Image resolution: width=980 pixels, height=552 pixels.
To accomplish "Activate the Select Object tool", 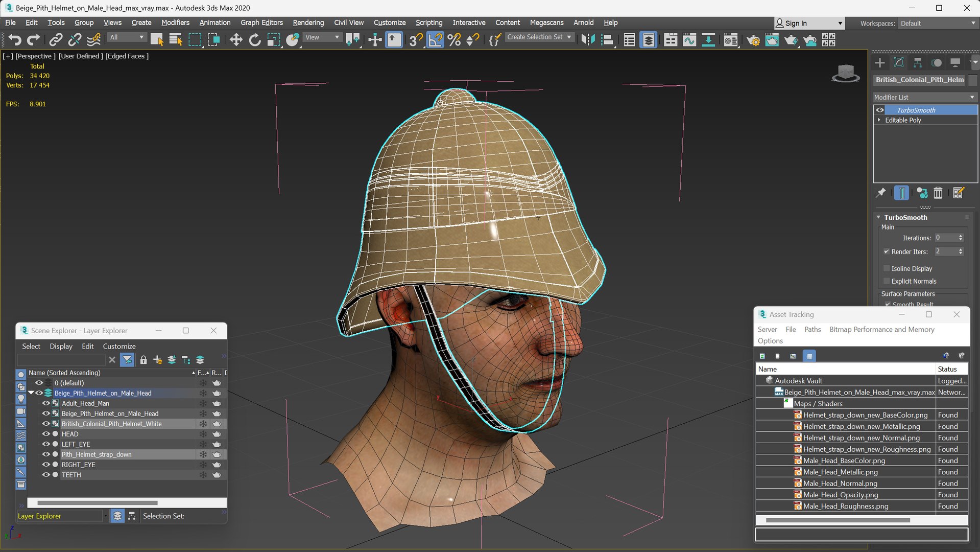I will (157, 40).
